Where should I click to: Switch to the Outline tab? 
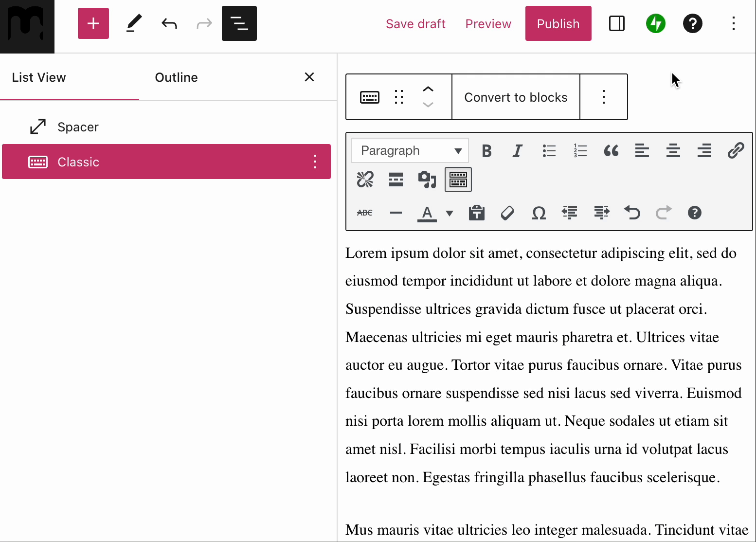click(x=176, y=77)
